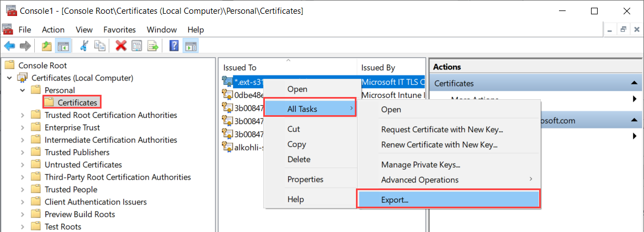Click the certificate icon of 0dbe48 row

[227, 95]
